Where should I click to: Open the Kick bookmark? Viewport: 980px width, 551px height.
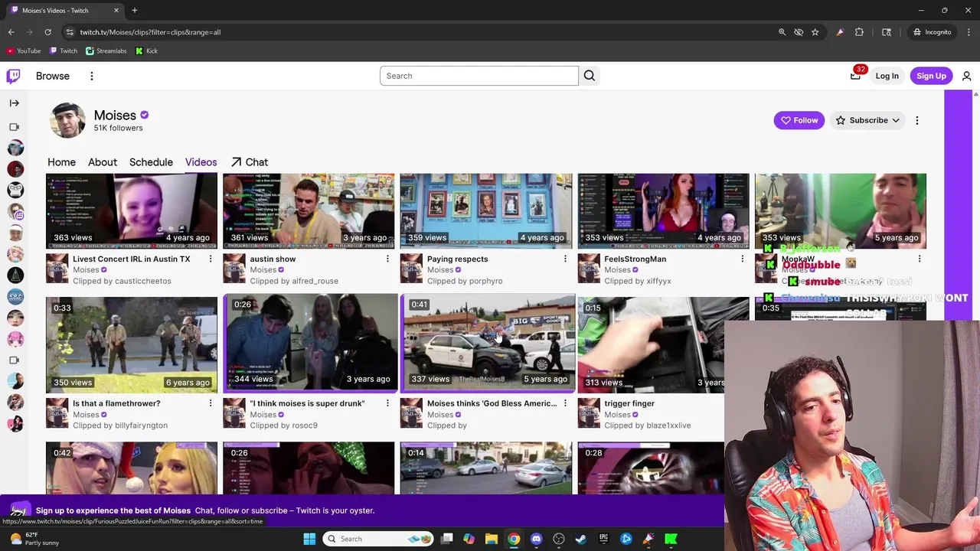[x=146, y=51]
